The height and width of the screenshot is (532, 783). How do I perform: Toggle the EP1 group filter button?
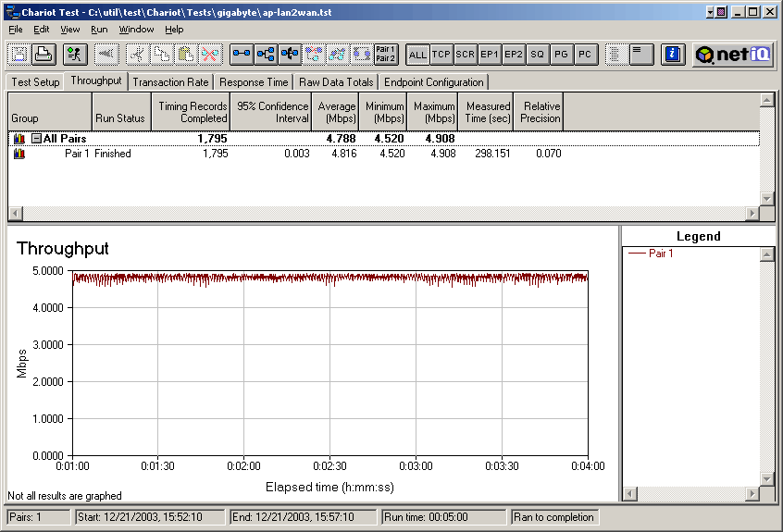point(490,55)
